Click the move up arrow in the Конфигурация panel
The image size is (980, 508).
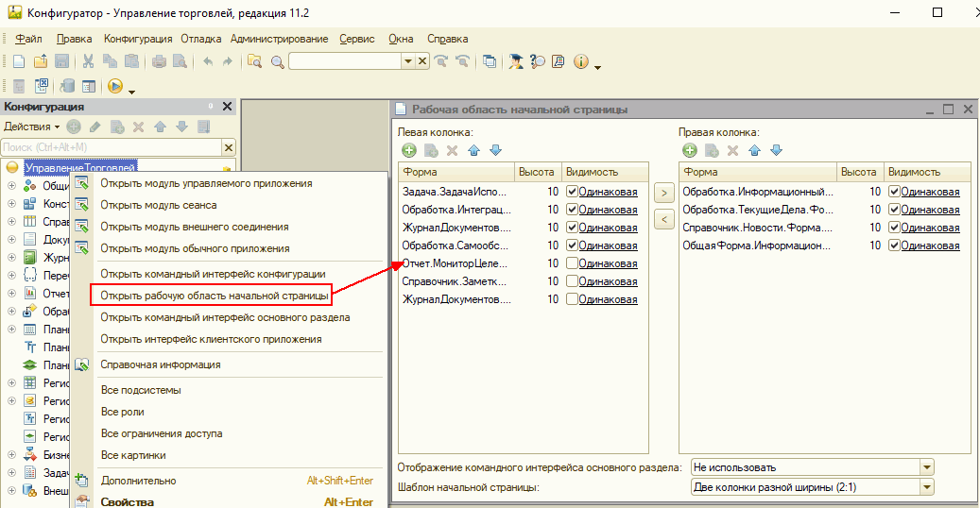[x=160, y=127]
